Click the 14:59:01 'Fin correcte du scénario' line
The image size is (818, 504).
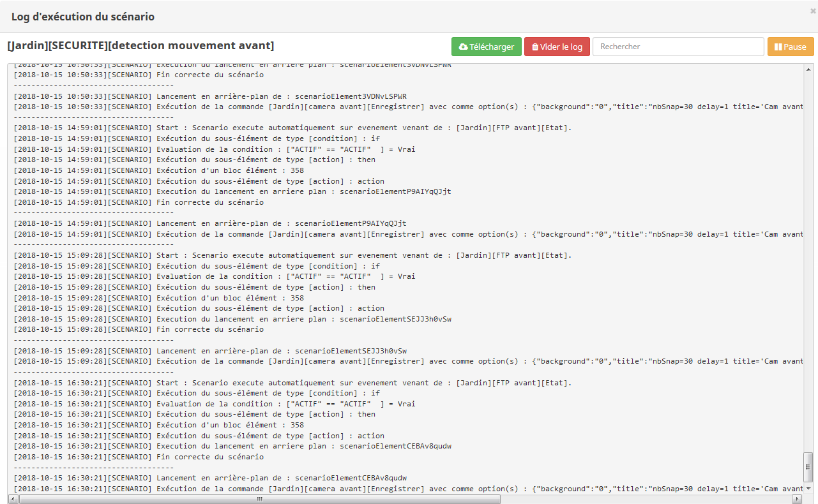coord(139,202)
